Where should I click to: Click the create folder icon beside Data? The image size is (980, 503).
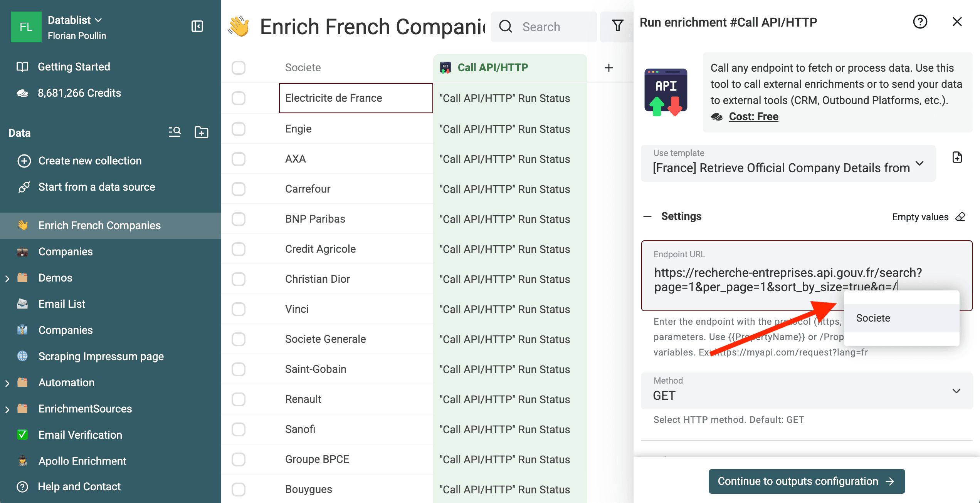click(x=201, y=132)
